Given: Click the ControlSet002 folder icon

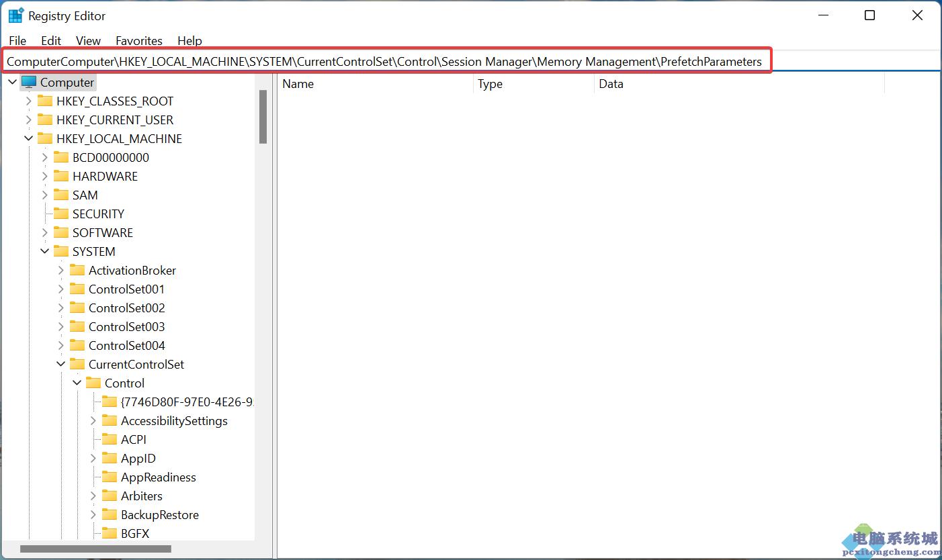Looking at the screenshot, I should (x=77, y=308).
